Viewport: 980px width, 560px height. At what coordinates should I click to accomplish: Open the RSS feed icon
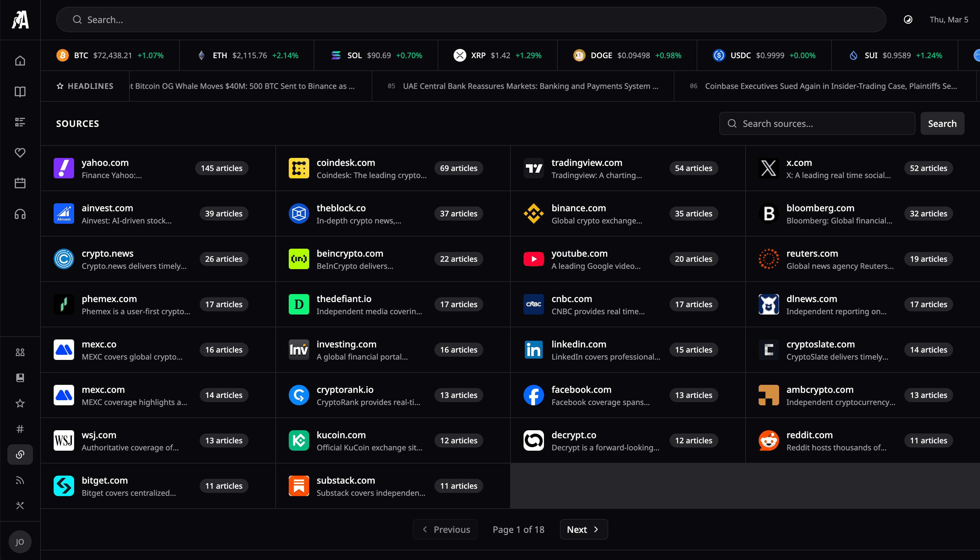click(x=19, y=480)
